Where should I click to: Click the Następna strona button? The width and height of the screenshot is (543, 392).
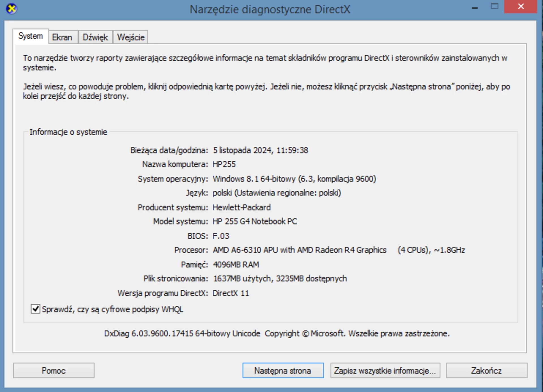pyautogui.click(x=283, y=371)
